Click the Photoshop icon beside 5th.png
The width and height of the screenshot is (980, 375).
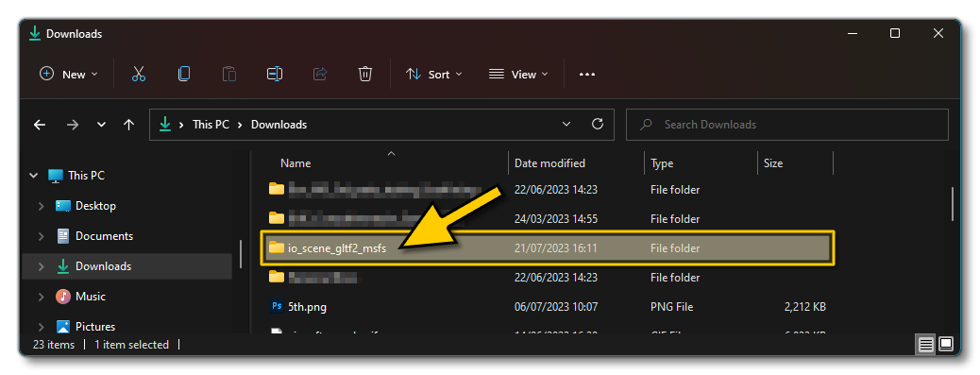277,307
